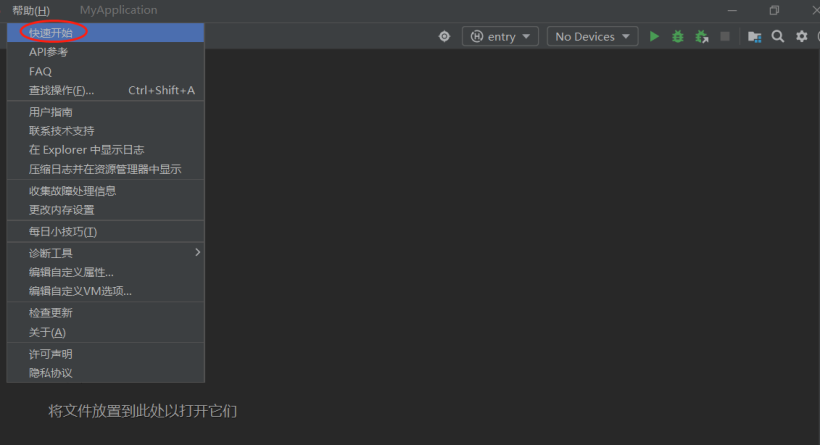This screenshot has height=445, width=820.
Task: Choose 在 Explorer 中显示日志
Action: pyautogui.click(x=106, y=150)
